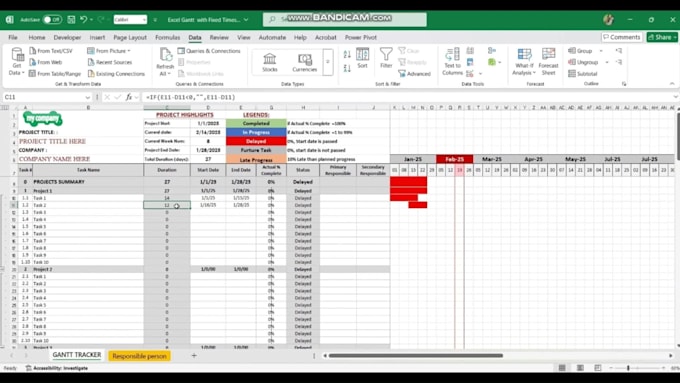The height and width of the screenshot is (383, 680).
Task: Sort column Z to A descending
Action: pos(347,68)
